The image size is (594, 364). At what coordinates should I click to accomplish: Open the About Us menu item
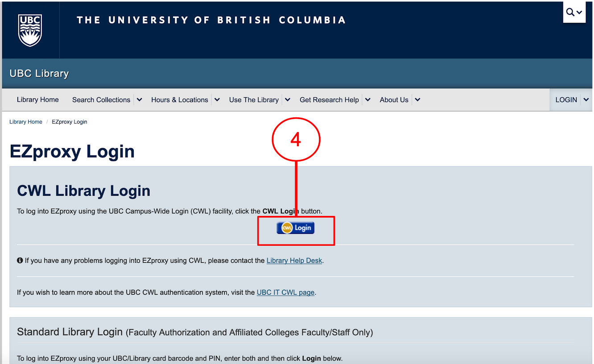coord(394,100)
